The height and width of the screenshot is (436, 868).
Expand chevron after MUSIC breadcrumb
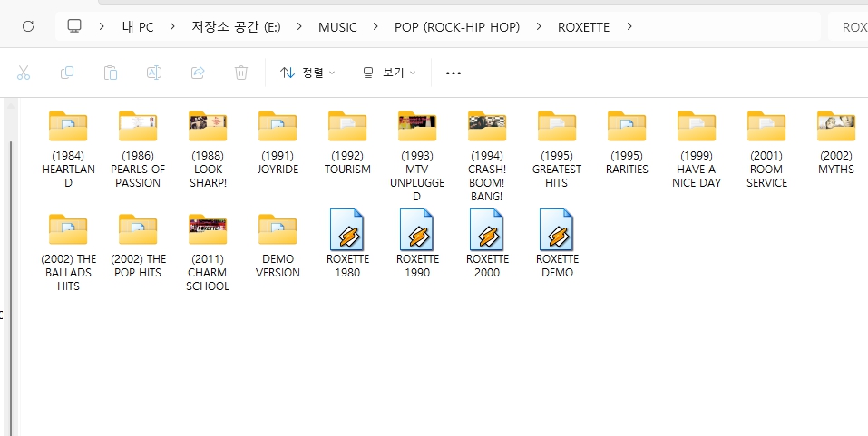[x=375, y=26]
